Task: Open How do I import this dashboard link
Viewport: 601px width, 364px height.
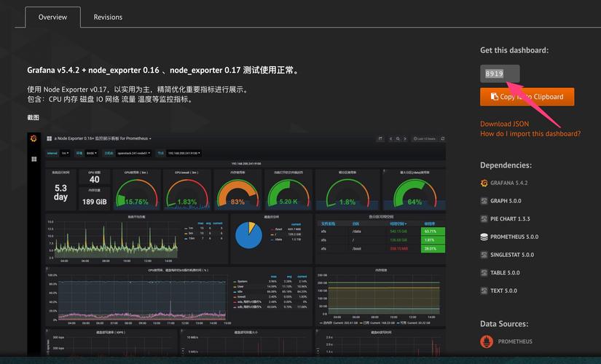Action: tap(530, 134)
